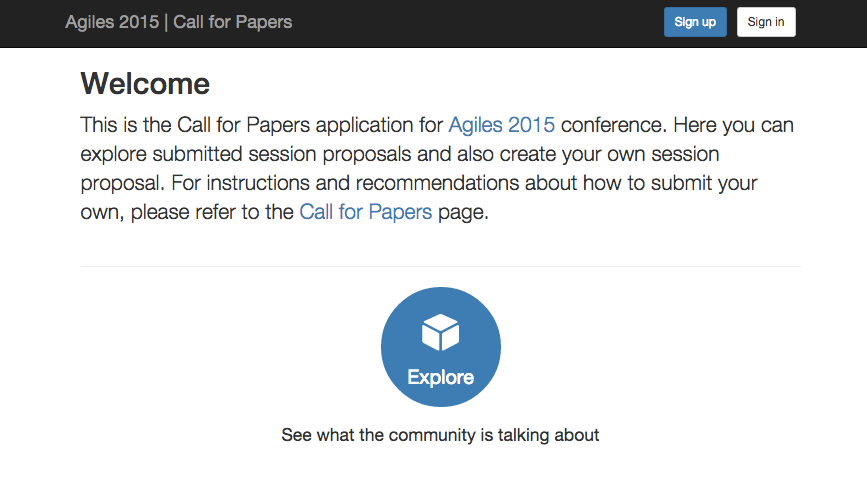Viewport: 867px width, 478px height.
Task: Click the white Sign in button
Action: click(766, 22)
